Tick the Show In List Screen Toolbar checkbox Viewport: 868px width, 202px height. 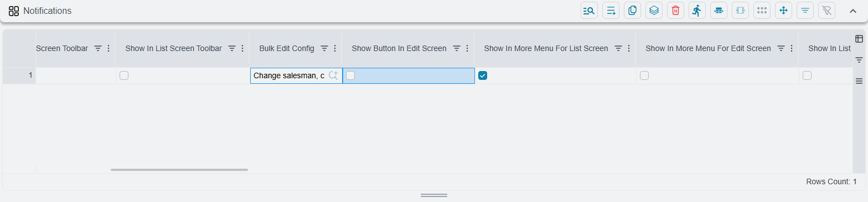click(124, 76)
